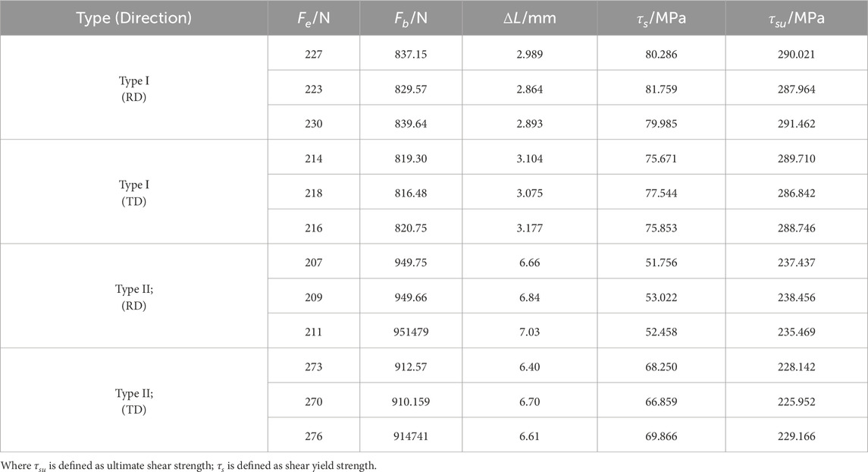Select the Type I (RD) row label
This screenshot has width=868, height=472.
click(133, 89)
